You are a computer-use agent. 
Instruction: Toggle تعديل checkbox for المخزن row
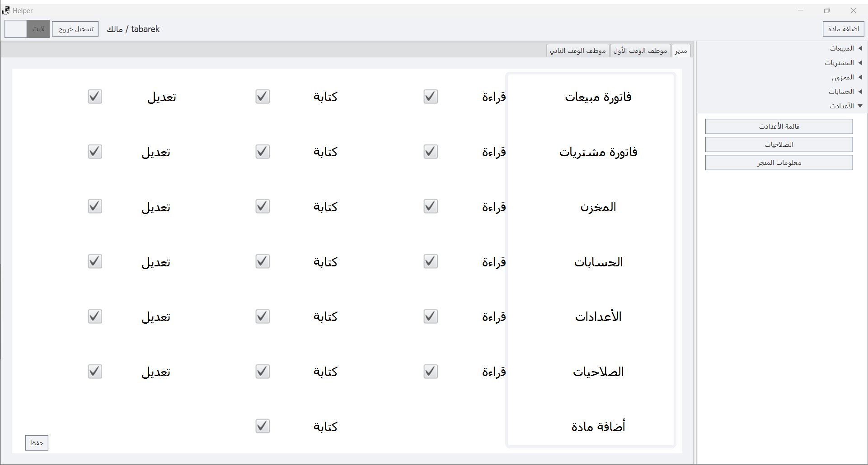click(95, 207)
